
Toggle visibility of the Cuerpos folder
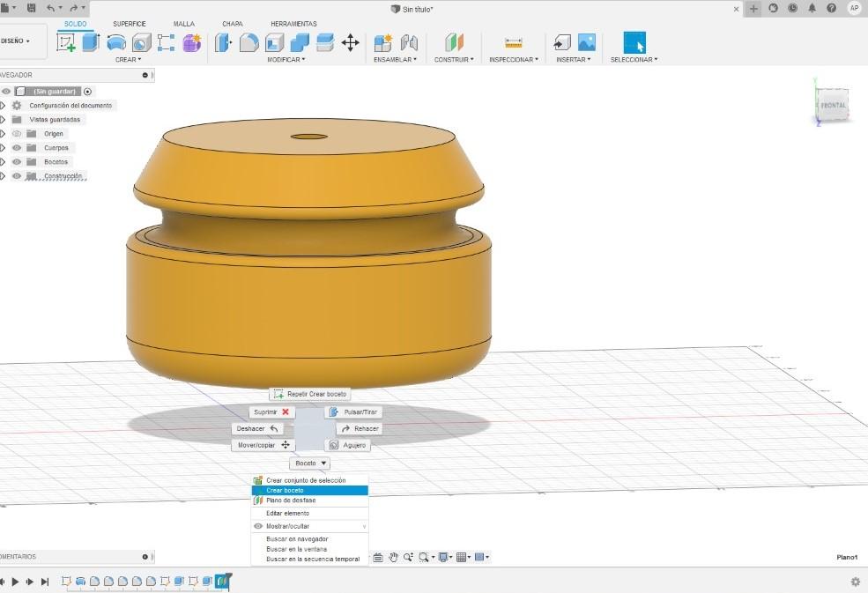[17, 148]
